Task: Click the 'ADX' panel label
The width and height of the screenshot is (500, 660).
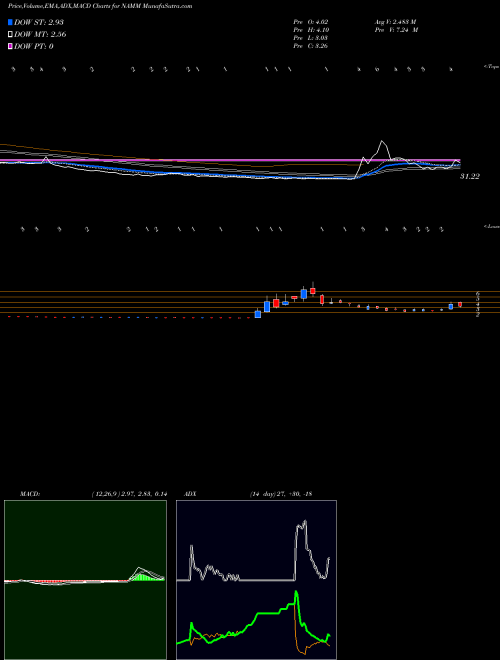Action: (x=190, y=494)
